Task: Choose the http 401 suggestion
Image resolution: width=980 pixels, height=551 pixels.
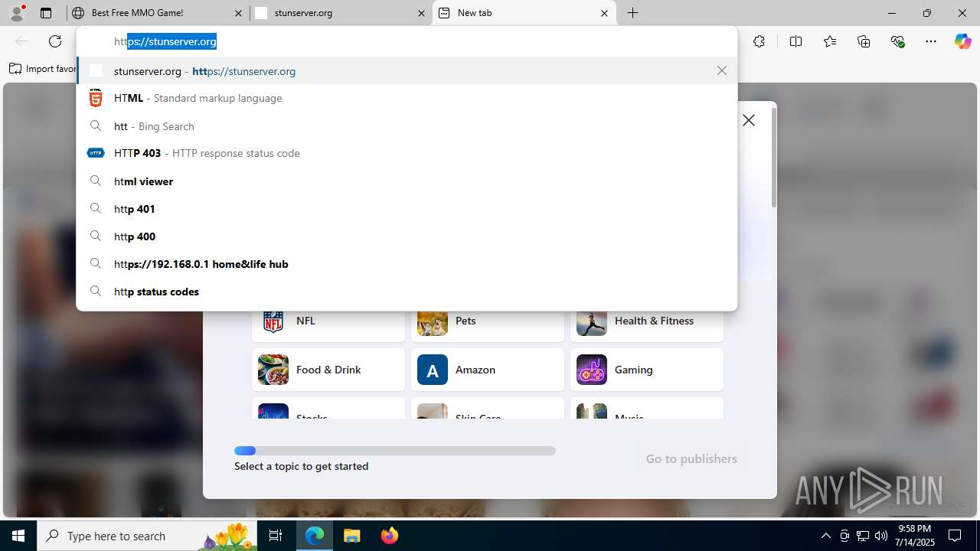Action: [x=407, y=209]
